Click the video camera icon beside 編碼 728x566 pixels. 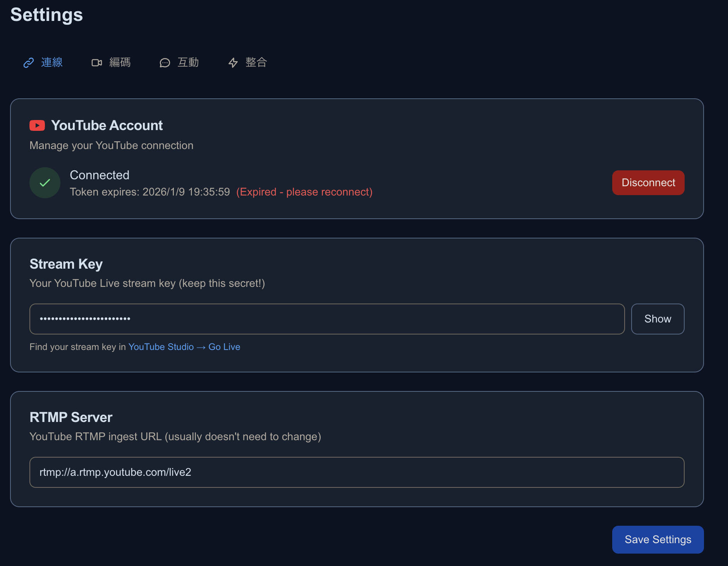pyautogui.click(x=96, y=63)
